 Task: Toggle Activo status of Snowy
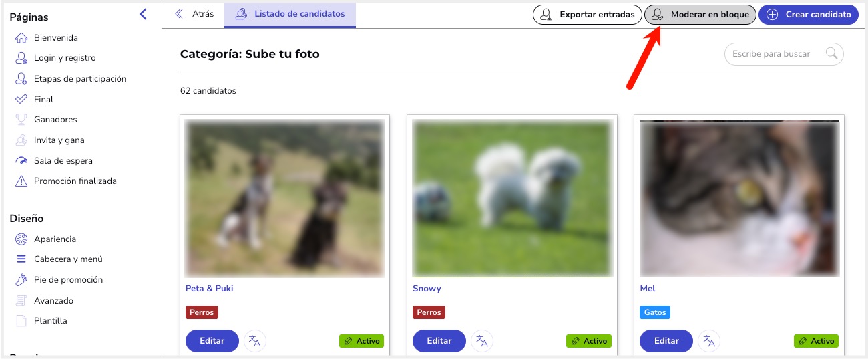(588, 341)
